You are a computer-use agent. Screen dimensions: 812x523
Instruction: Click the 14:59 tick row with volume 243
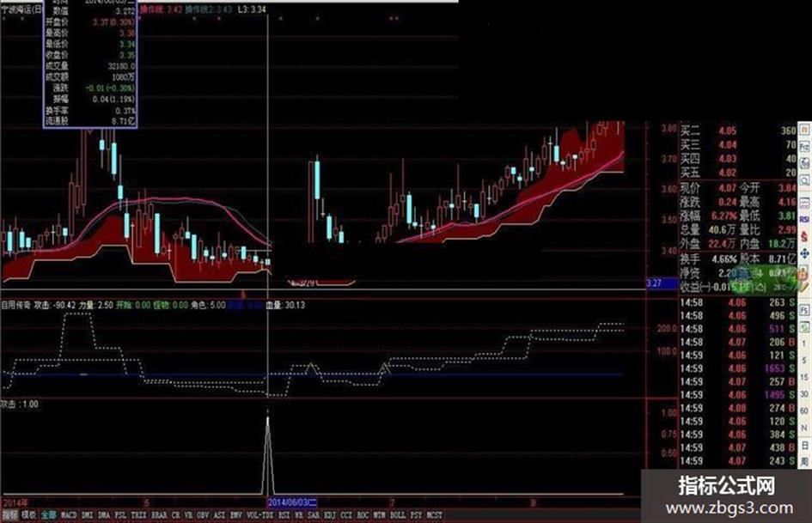[737, 461]
